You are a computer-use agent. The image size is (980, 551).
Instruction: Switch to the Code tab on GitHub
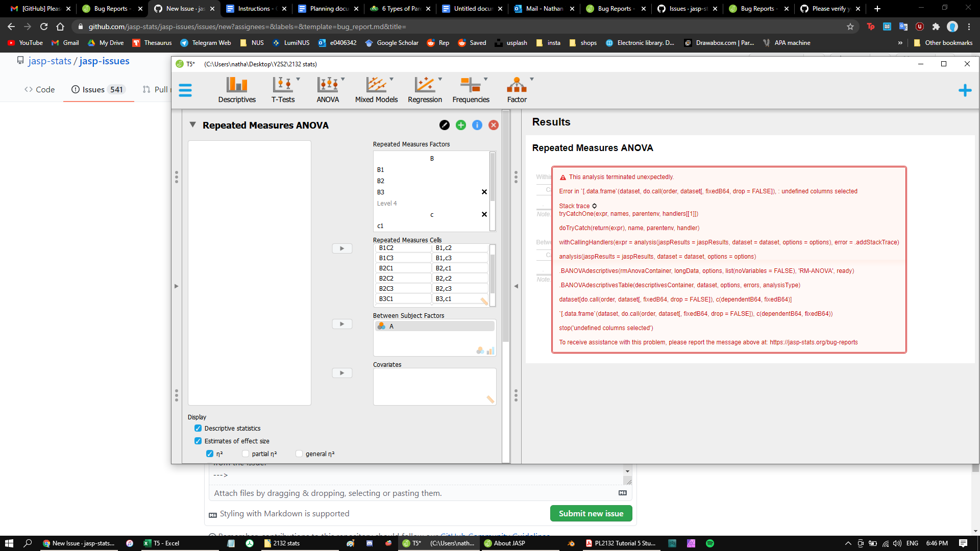[39, 89]
